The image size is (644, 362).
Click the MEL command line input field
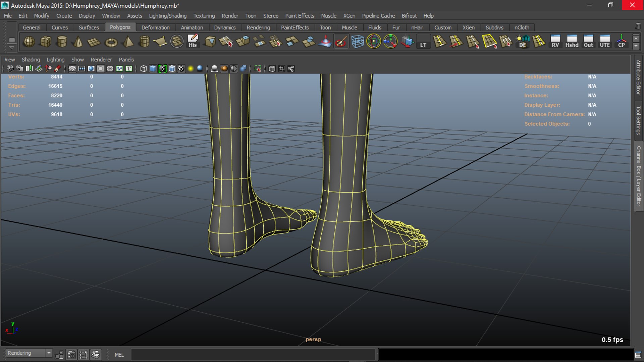click(x=253, y=355)
